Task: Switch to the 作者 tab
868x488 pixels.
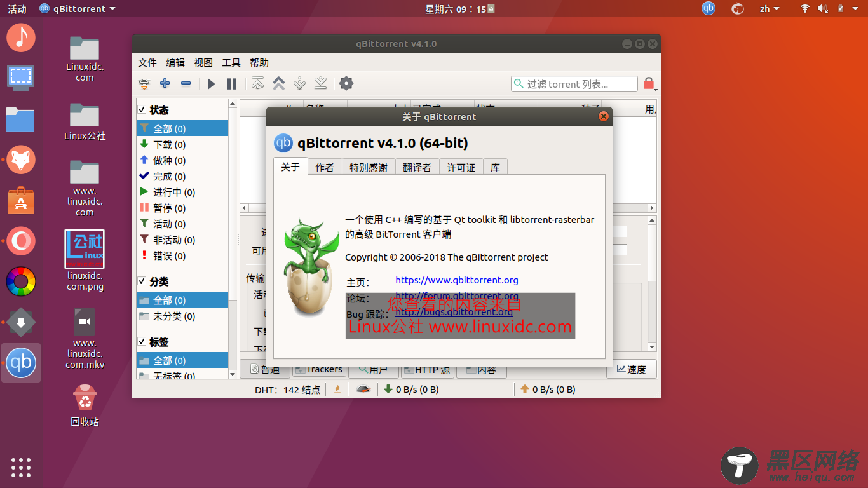Action: click(325, 167)
